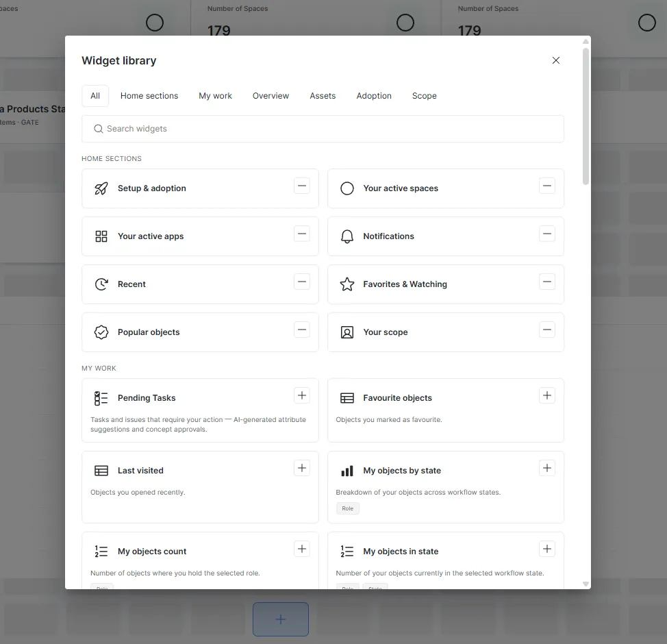Switch to the Home sections tab

tap(149, 96)
